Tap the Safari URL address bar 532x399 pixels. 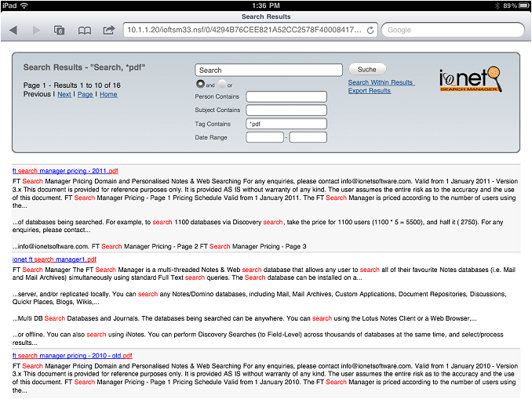[250, 30]
